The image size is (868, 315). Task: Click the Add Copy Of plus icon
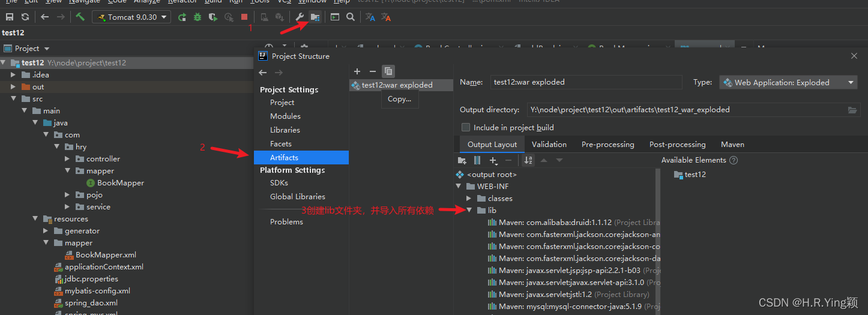pyautogui.click(x=493, y=160)
